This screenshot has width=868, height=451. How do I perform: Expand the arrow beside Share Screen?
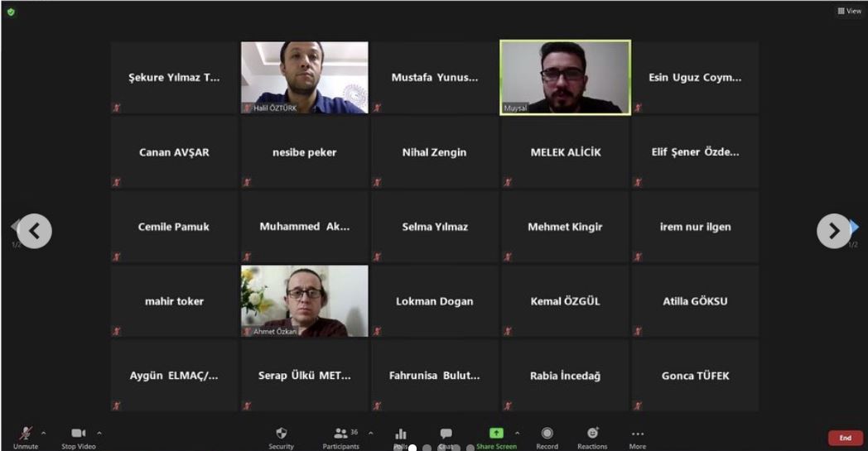[517, 433]
